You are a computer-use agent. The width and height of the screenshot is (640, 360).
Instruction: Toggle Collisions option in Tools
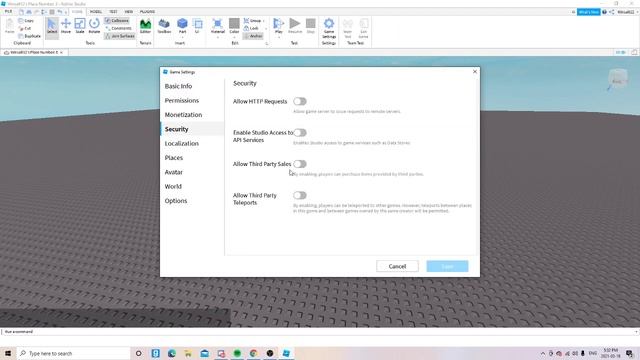coord(117,20)
